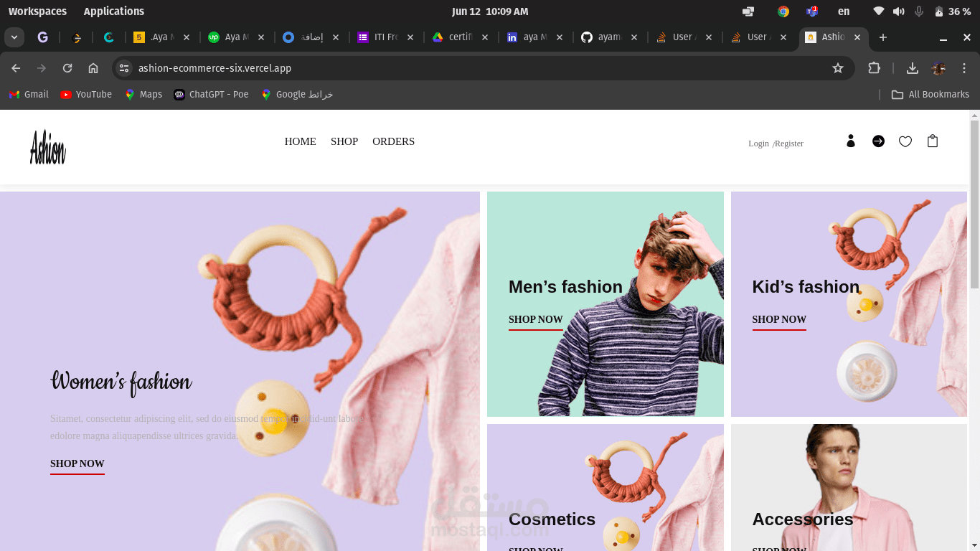This screenshot has width=980, height=551.
Task: Click the Chrome profile avatar
Action: (938, 68)
